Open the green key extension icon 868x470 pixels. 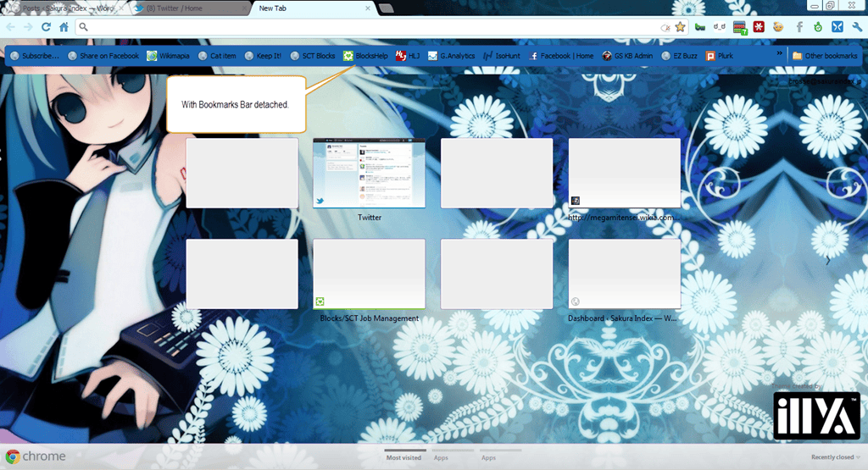click(x=700, y=26)
